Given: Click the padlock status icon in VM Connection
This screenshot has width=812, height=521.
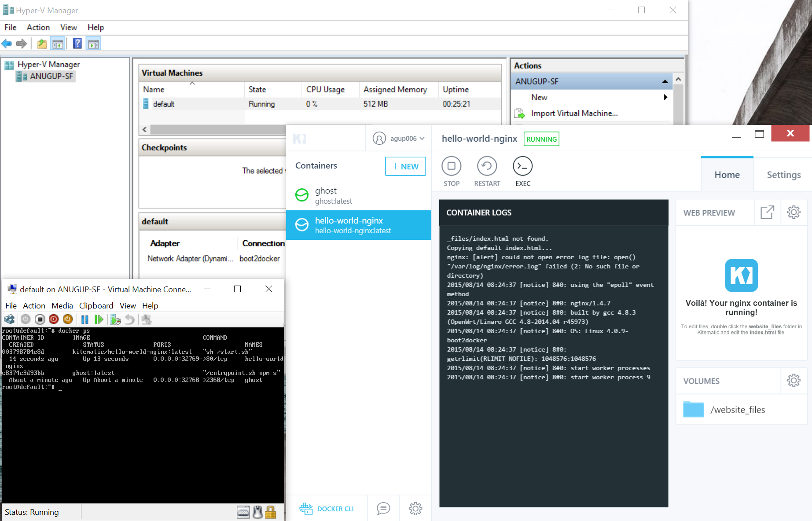Looking at the screenshot, I should point(271,512).
